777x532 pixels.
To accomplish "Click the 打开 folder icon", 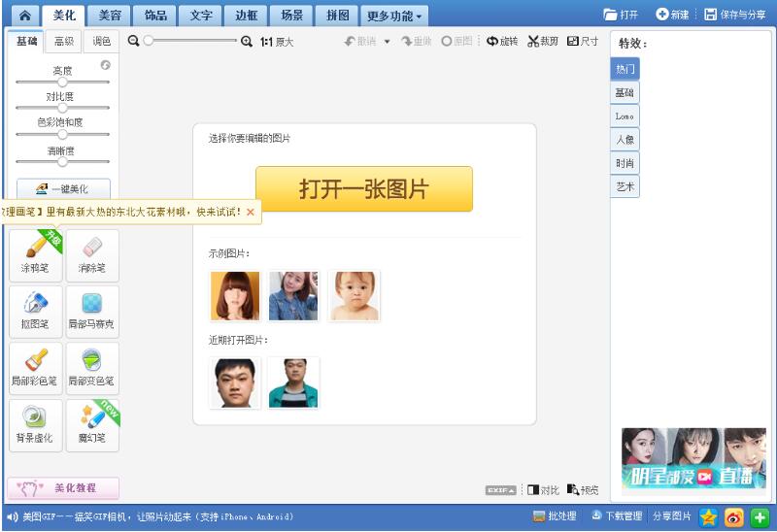I will pos(610,15).
